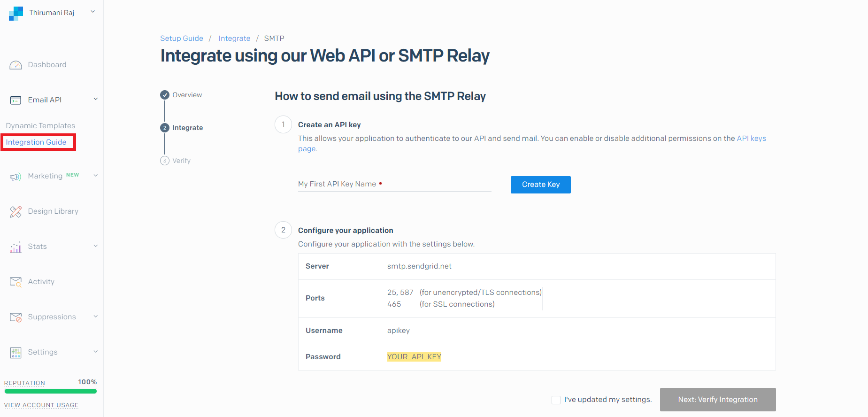Select Integration Guide in sidebar
Image resolution: width=868 pixels, height=417 pixels.
(36, 142)
